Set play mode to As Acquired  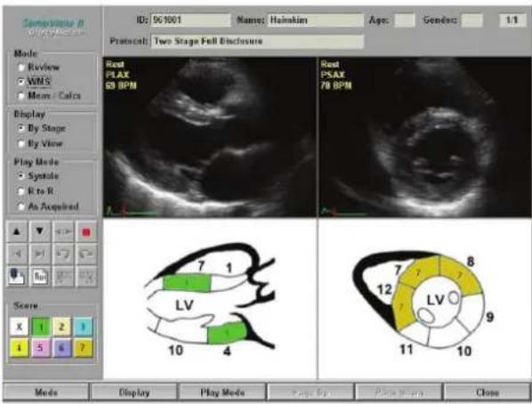tap(21, 206)
